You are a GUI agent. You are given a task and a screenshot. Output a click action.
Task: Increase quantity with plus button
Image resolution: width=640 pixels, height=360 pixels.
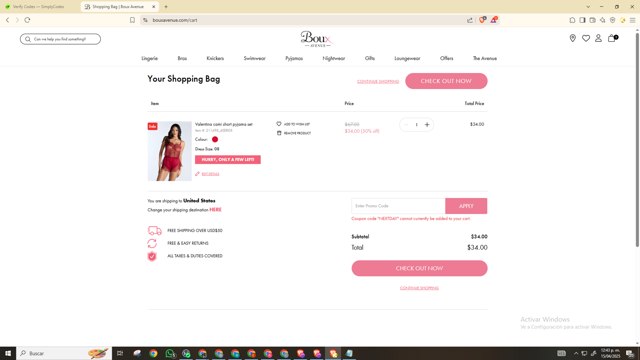pyautogui.click(x=427, y=124)
